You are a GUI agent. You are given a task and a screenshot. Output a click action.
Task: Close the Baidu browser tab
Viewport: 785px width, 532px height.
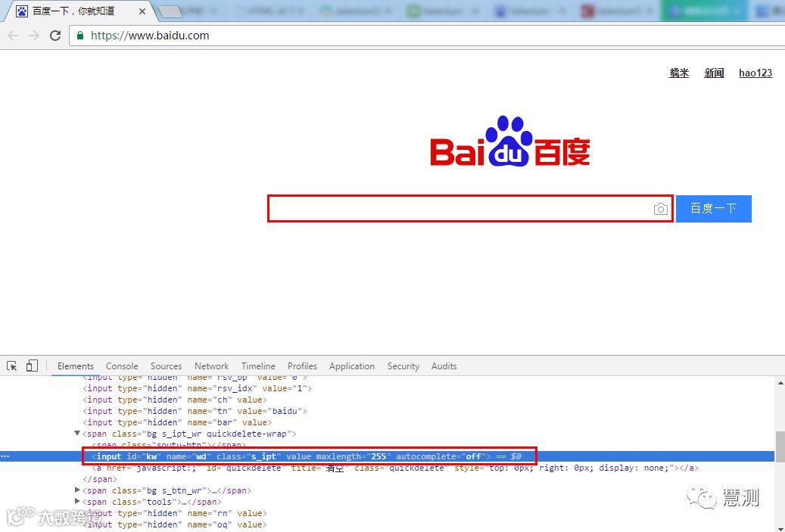click(142, 11)
